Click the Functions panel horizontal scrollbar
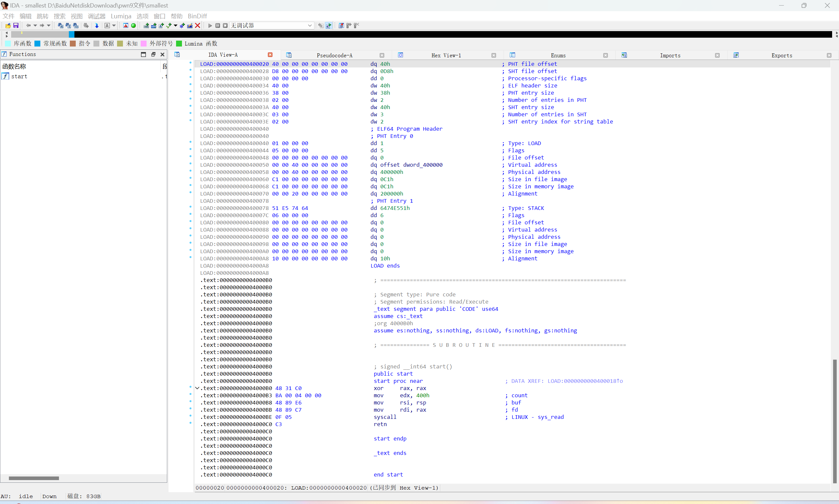The width and height of the screenshot is (839, 504). click(x=34, y=478)
